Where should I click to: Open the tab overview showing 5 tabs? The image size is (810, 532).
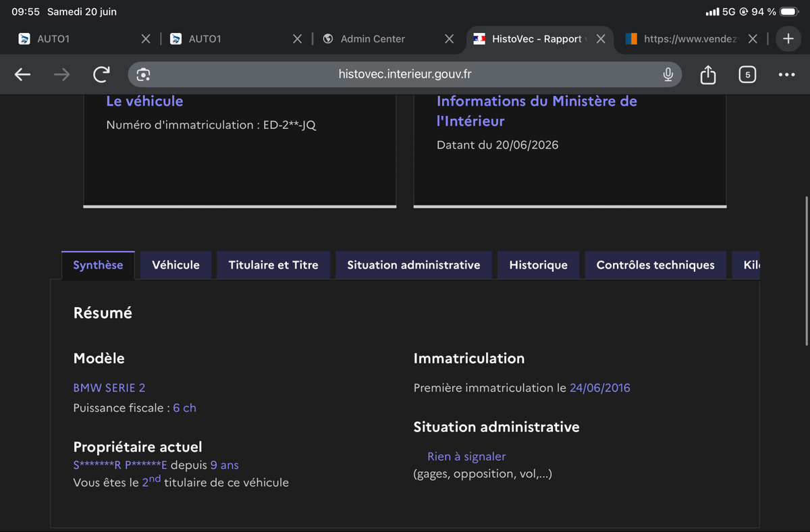(747, 74)
